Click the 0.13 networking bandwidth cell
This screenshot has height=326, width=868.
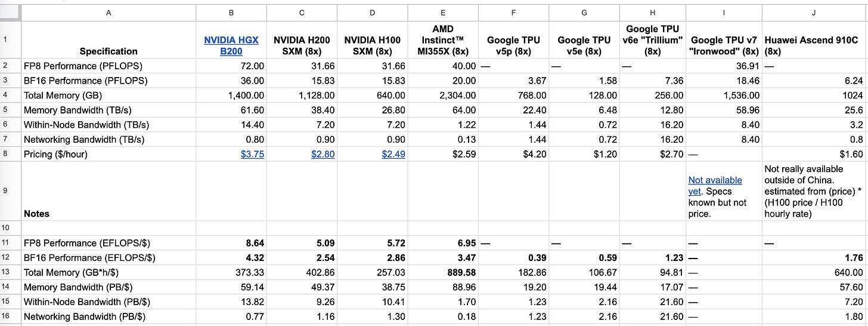click(x=443, y=140)
